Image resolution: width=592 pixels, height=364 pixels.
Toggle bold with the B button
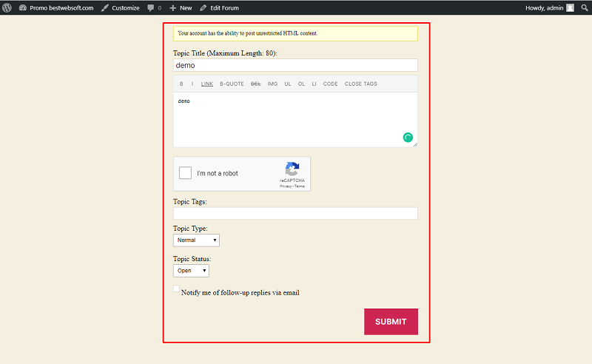[181, 84]
